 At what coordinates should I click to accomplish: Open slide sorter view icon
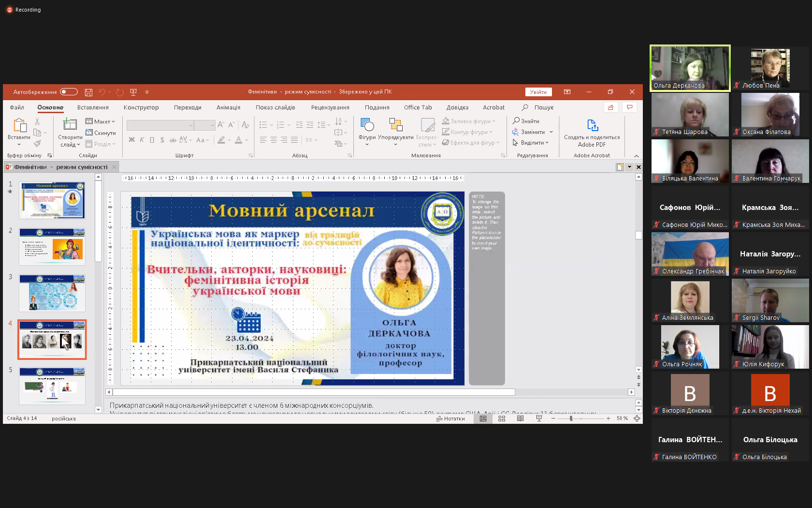pos(502,418)
